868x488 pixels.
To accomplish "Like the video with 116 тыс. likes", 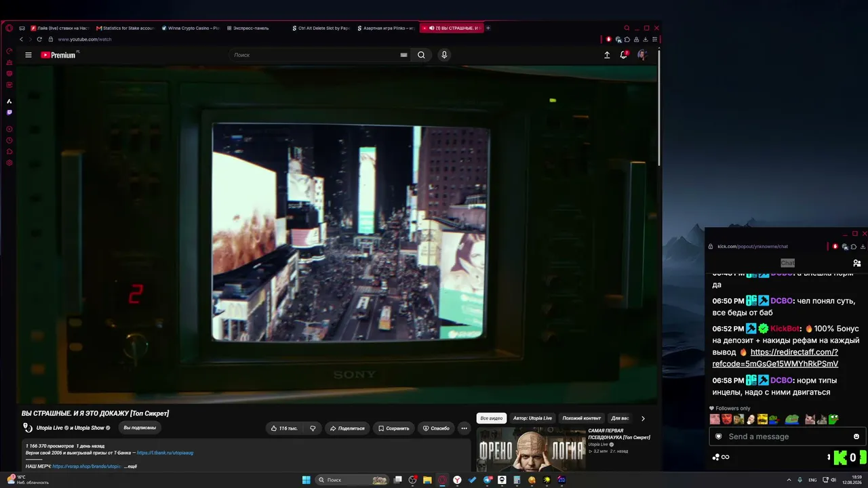I will [x=284, y=428].
